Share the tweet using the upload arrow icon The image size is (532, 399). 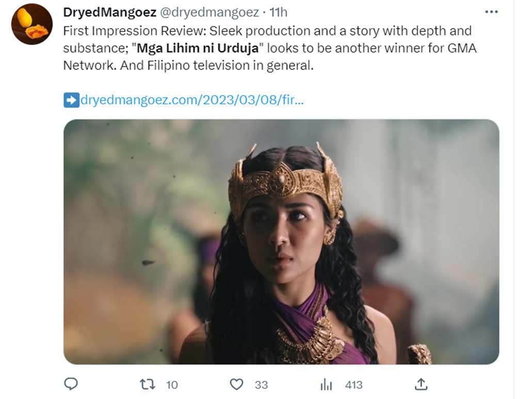(x=421, y=384)
